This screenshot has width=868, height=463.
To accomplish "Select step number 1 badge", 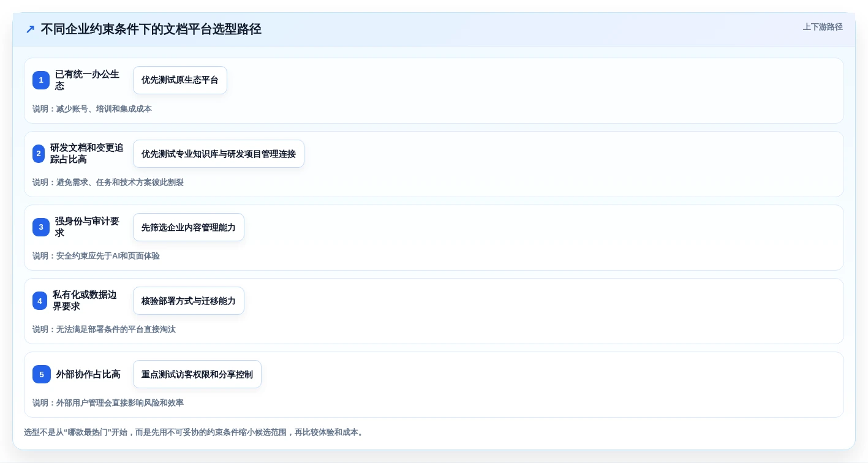I will 41,80.
